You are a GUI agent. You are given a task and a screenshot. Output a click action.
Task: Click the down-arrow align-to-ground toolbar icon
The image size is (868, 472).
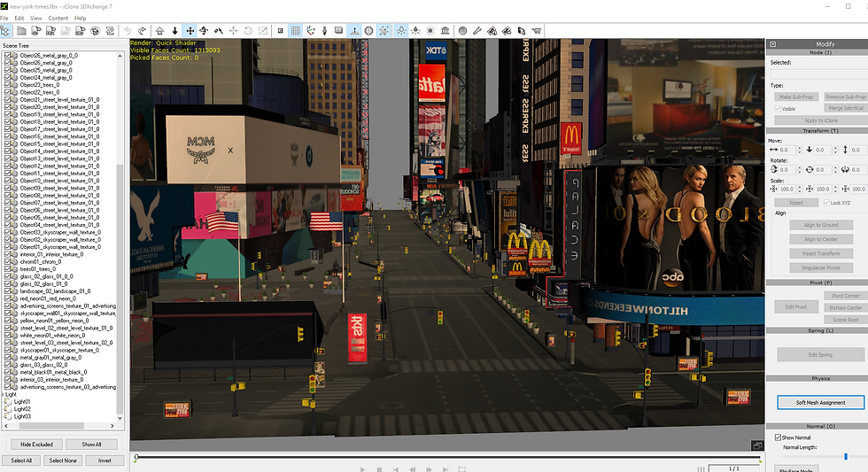(x=174, y=31)
